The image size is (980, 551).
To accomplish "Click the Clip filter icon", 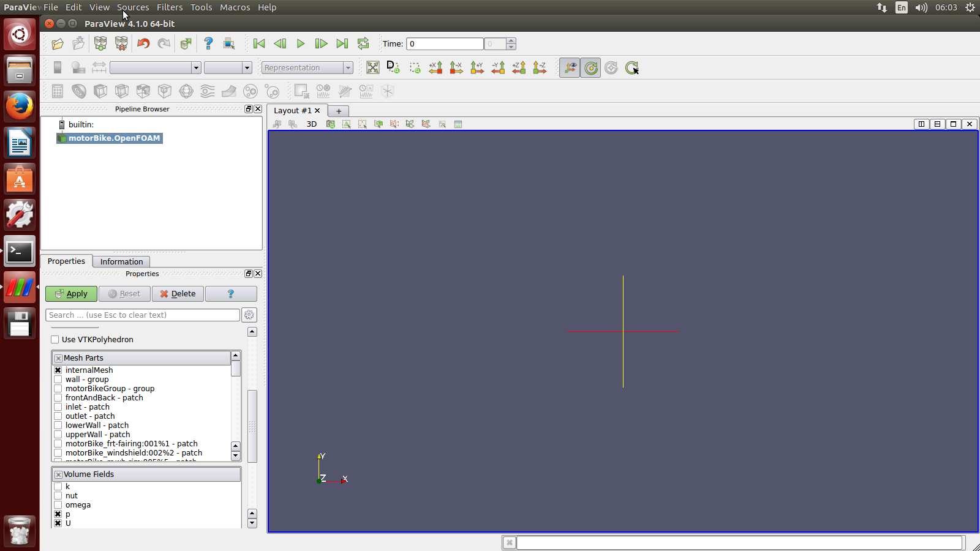I will (x=100, y=91).
